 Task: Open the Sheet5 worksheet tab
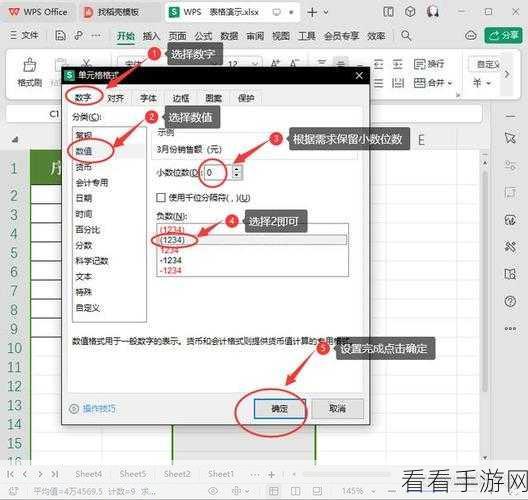(133, 474)
